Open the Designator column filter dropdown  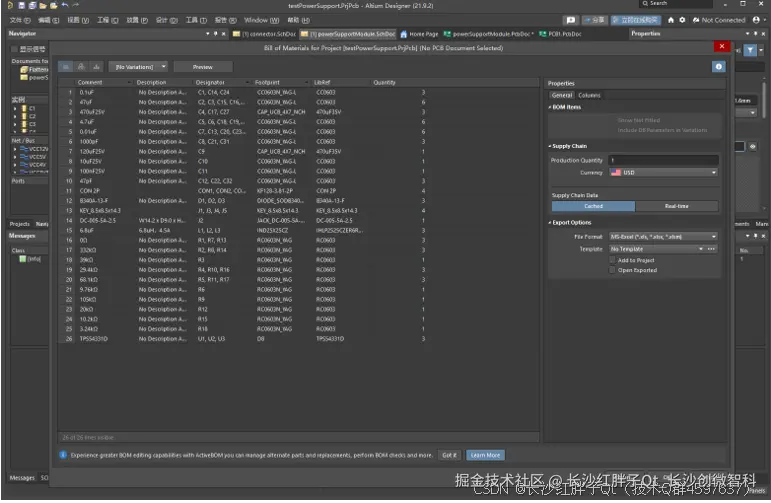click(x=247, y=83)
